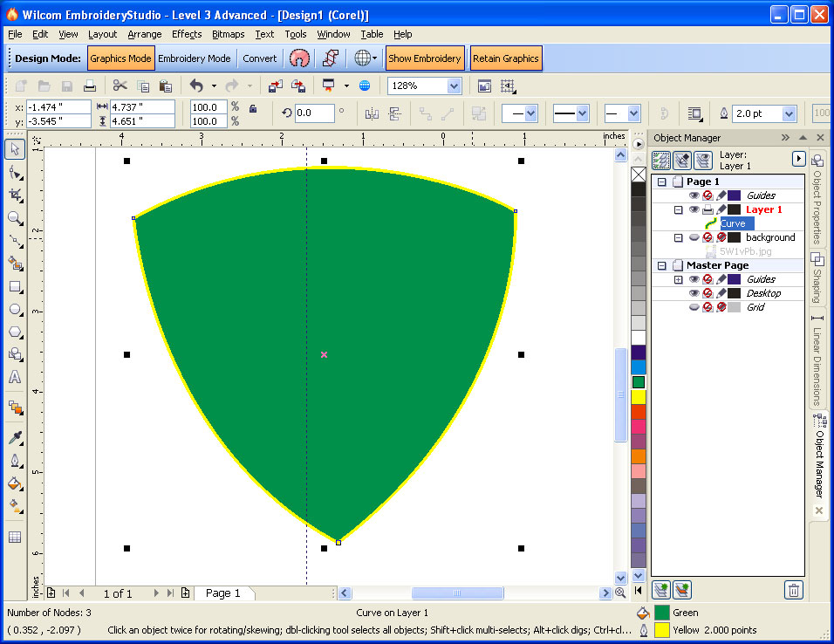
Task: Open the Bitmaps menu
Action: click(228, 34)
